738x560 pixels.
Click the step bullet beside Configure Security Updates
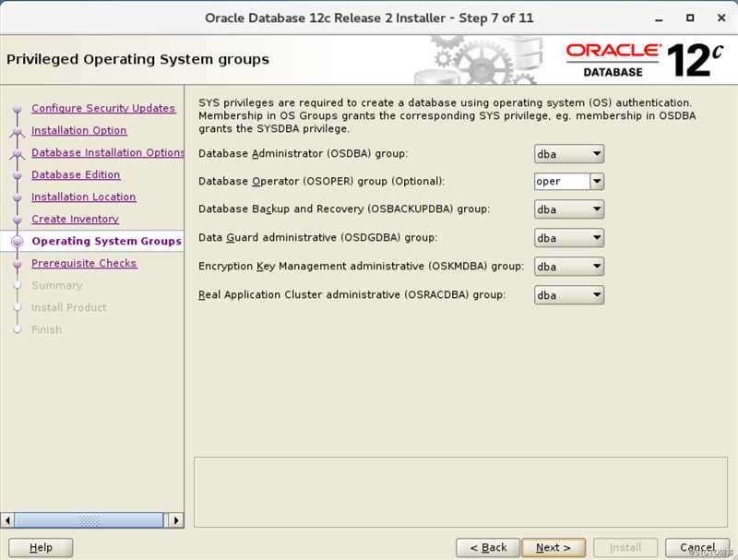18,109
